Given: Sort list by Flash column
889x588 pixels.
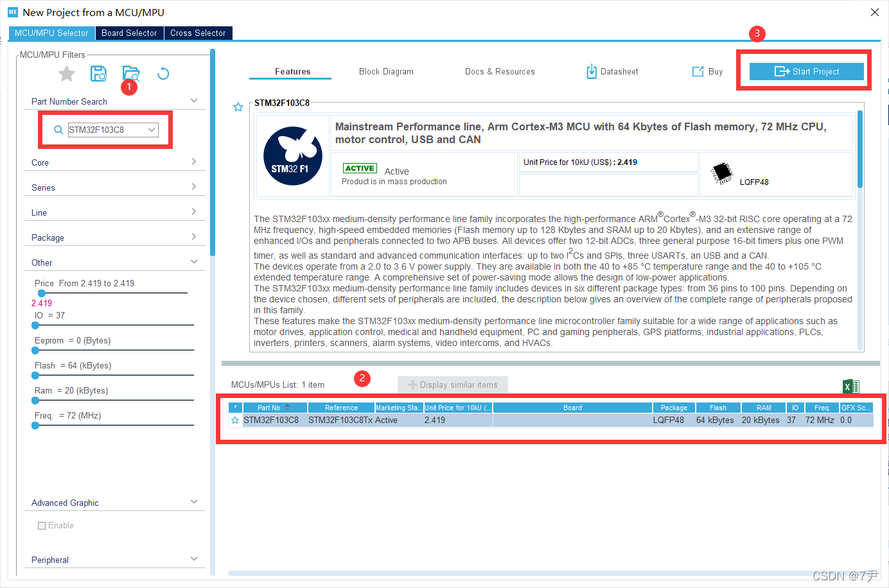Looking at the screenshot, I should tap(718, 408).
